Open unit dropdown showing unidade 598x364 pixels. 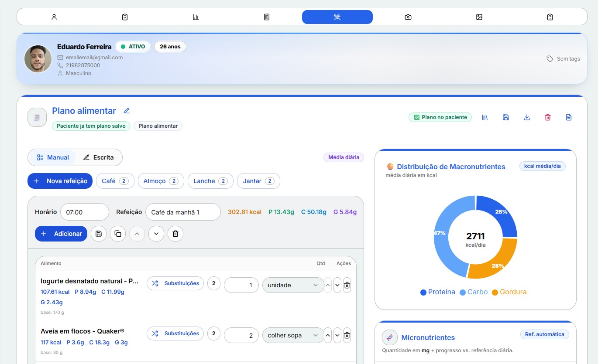pos(293,285)
